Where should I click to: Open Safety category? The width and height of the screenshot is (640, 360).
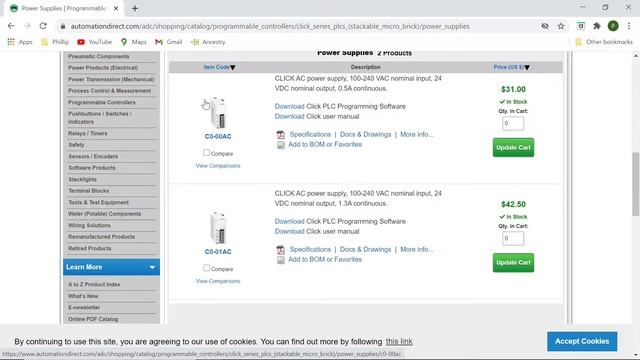point(76,145)
